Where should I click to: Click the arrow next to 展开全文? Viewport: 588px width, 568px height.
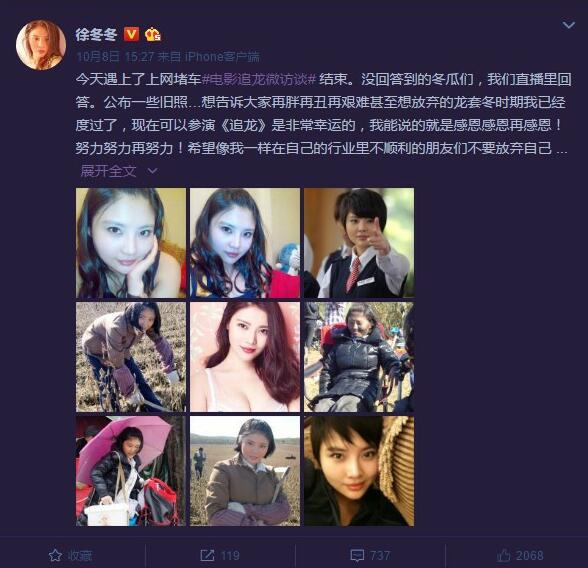pyautogui.click(x=152, y=171)
